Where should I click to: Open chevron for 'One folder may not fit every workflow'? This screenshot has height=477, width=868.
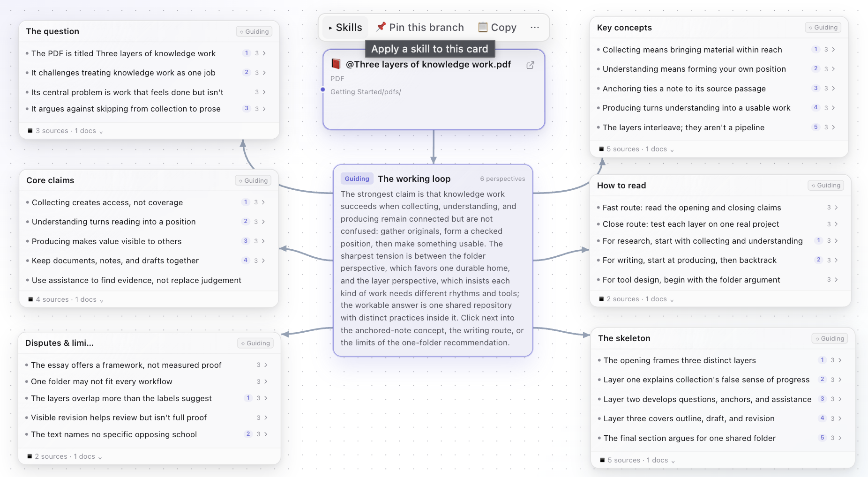coord(266,381)
